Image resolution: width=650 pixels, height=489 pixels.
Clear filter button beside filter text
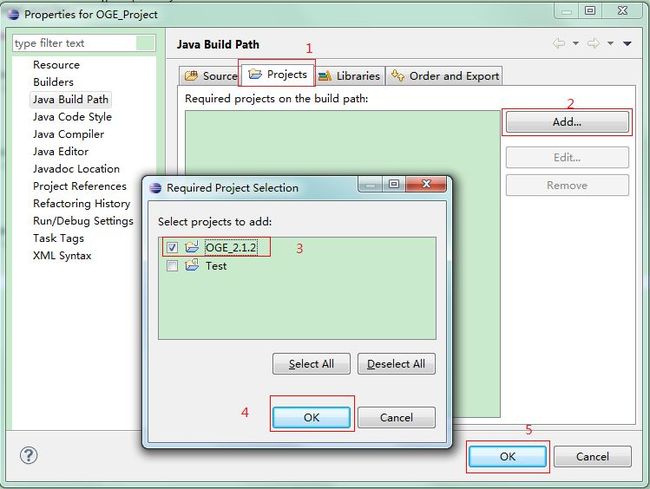pos(146,43)
